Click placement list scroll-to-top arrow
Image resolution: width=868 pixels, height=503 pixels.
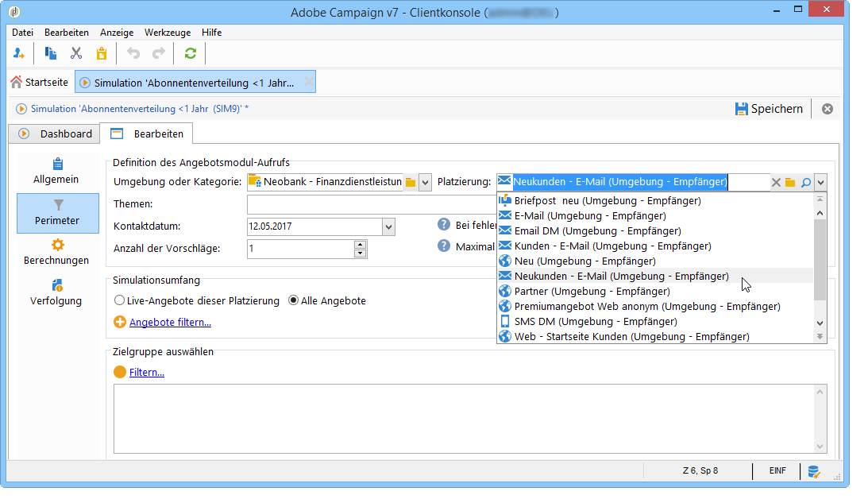820,199
